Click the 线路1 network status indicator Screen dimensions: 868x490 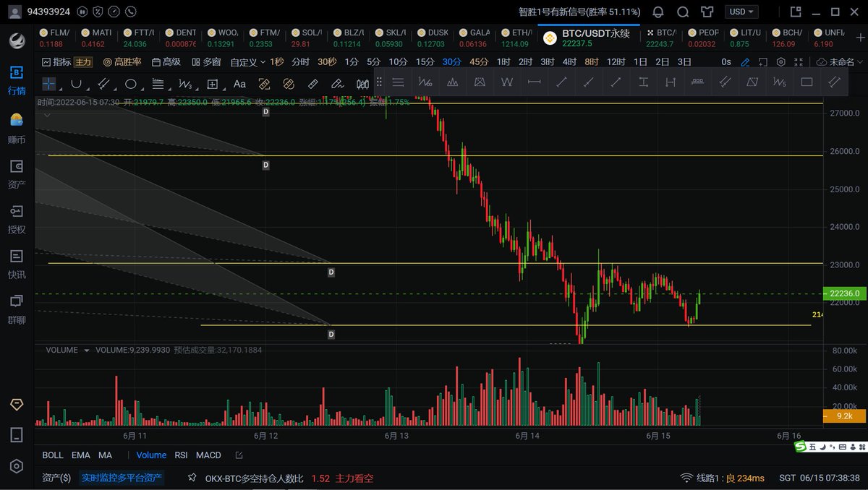point(723,478)
